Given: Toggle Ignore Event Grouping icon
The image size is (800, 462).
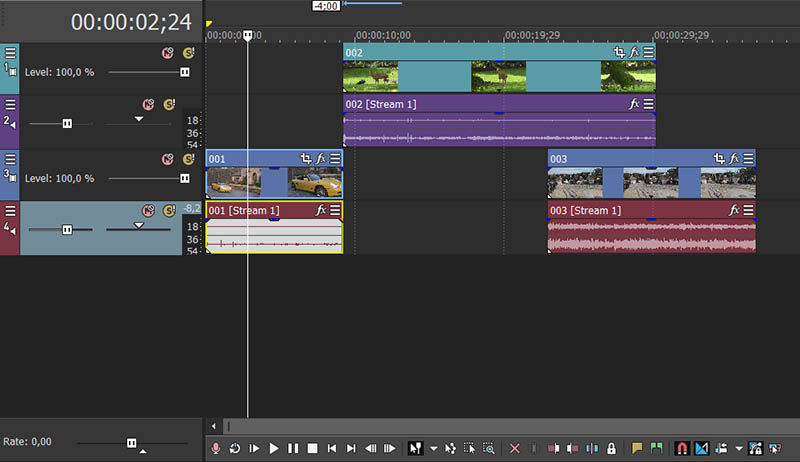Looking at the screenshot, I should (x=775, y=448).
